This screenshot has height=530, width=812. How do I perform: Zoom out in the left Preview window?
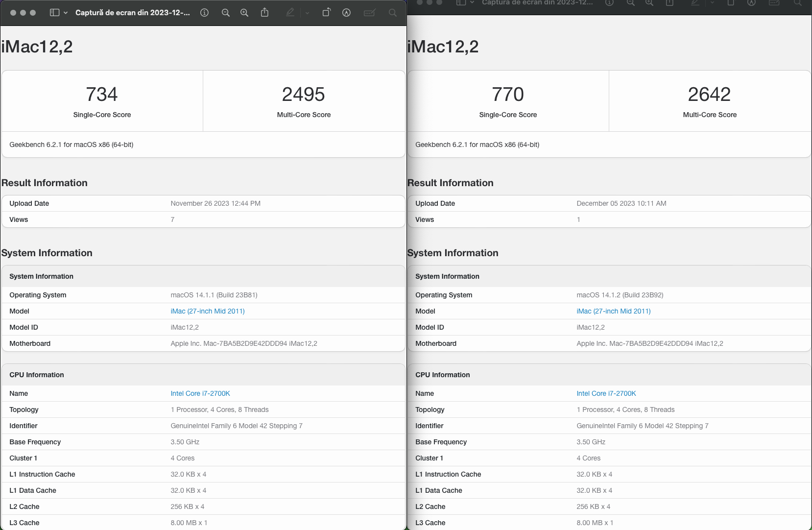tap(226, 13)
